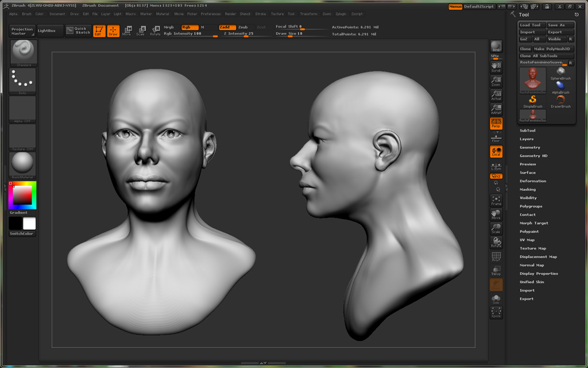The width and height of the screenshot is (588, 368).
Task: Click the Xpose subtools icon
Action: (x=496, y=312)
